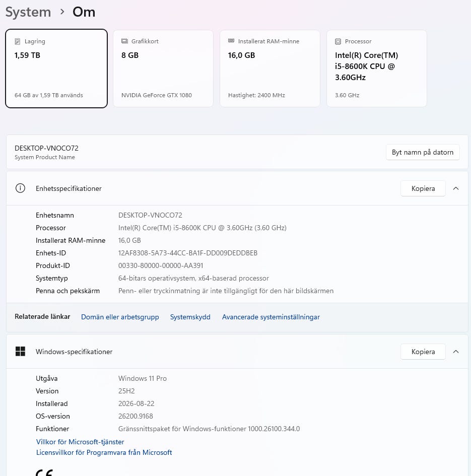Click the RAM memory icon
471x476 pixels.
231,41
